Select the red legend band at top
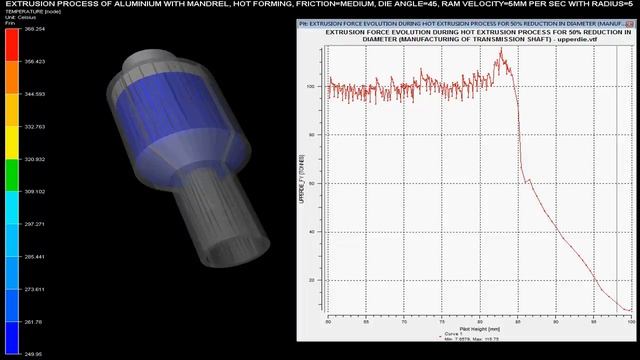 pos(12,45)
